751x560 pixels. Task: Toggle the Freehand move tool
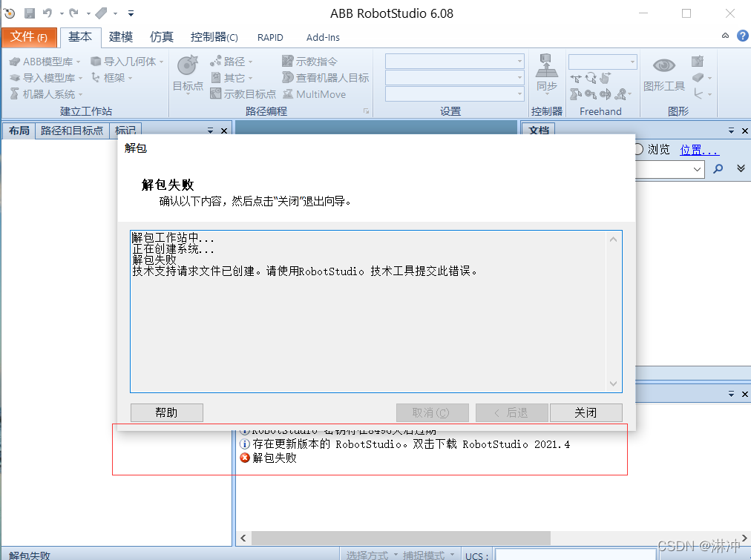pos(577,77)
